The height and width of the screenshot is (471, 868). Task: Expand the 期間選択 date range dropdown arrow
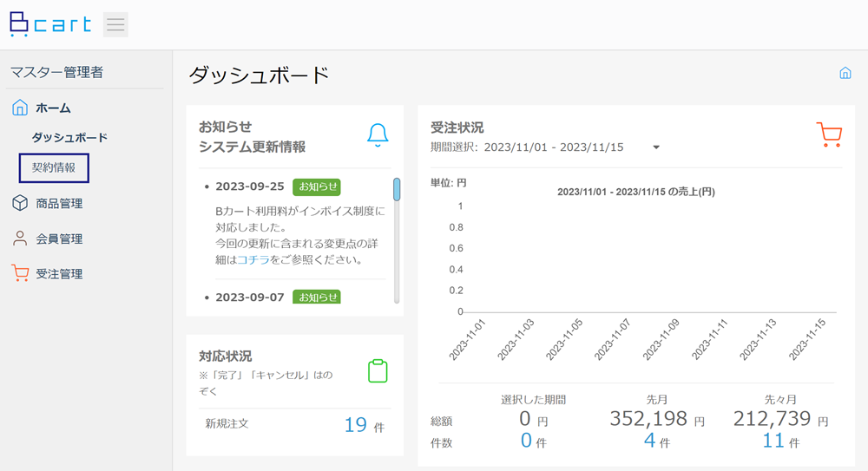click(656, 147)
